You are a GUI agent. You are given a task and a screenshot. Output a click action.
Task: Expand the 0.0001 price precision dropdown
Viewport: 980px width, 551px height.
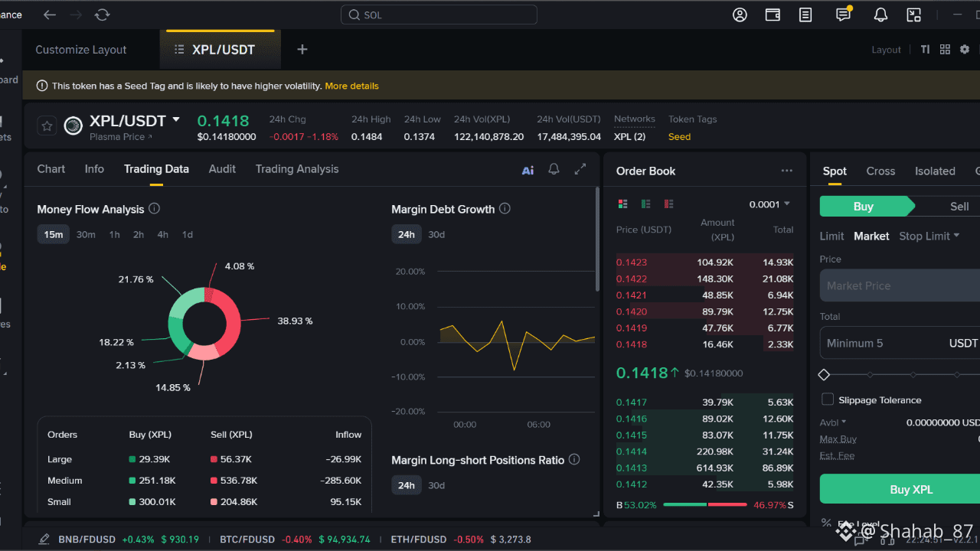(x=769, y=204)
